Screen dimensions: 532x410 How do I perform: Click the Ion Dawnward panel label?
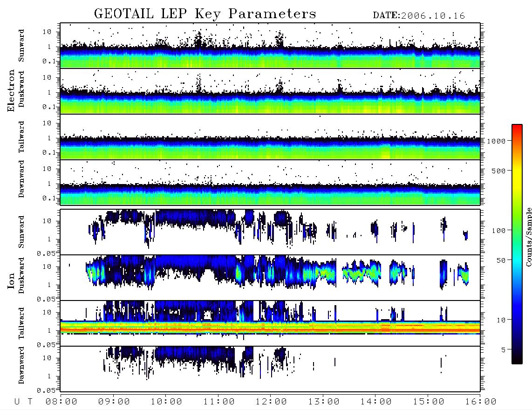pyautogui.click(x=21, y=365)
